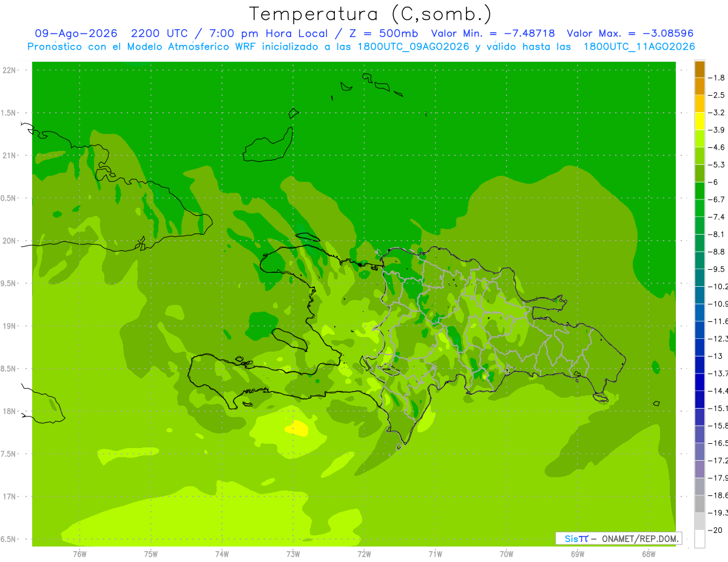Select the "SisTT" logo text
This screenshot has height=562, width=728.
(576, 538)
